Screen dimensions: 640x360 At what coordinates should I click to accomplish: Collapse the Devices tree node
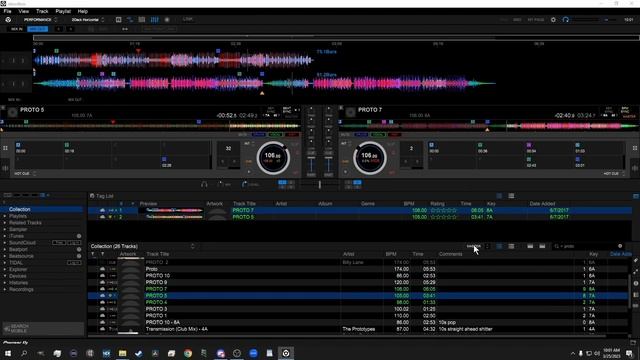5,276
